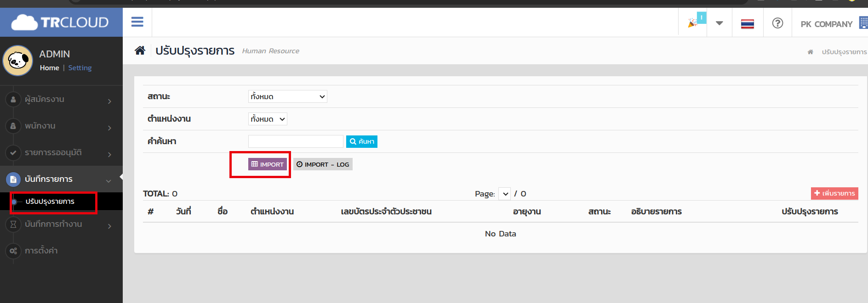The height and width of the screenshot is (303, 868).
Task: Collapse บันทึกรายการ chevron arrow
Action: 108,181
